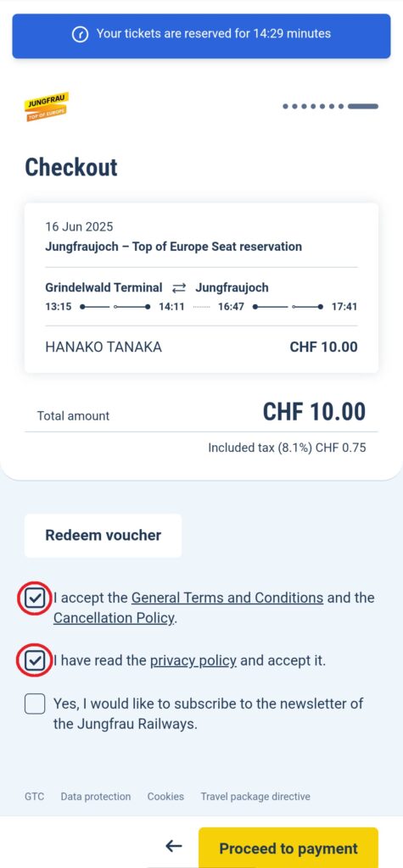
Task: Click the round-trip arrows icon between stations
Action: click(179, 288)
